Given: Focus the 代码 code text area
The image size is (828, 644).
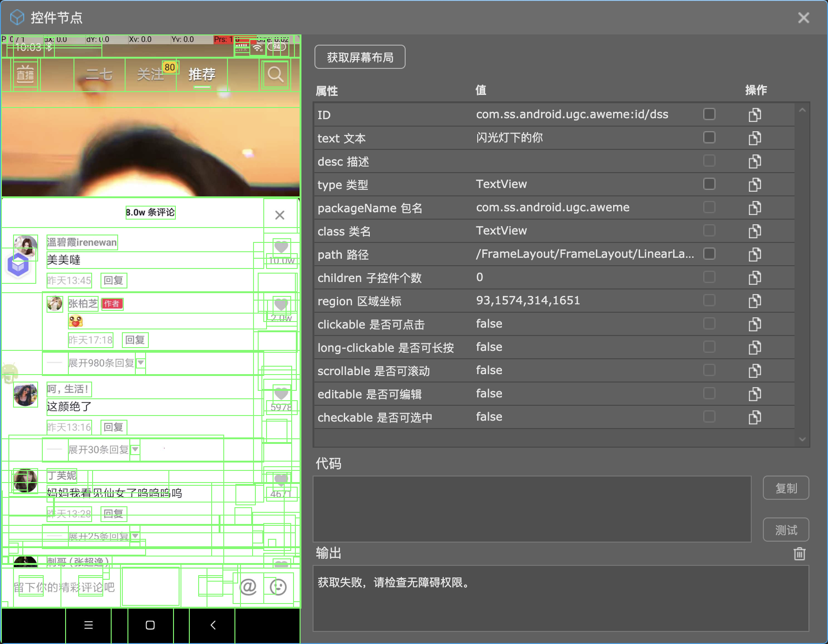Looking at the screenshot, I should (532, 509).
